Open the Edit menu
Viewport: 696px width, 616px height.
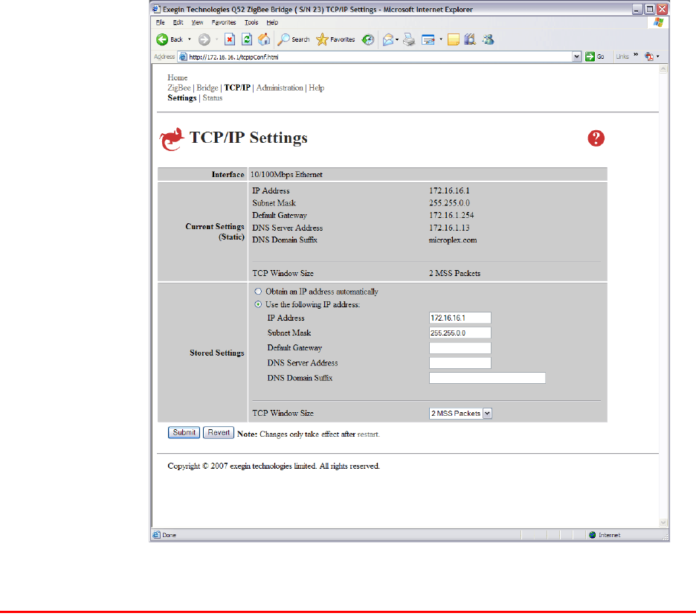178,22
